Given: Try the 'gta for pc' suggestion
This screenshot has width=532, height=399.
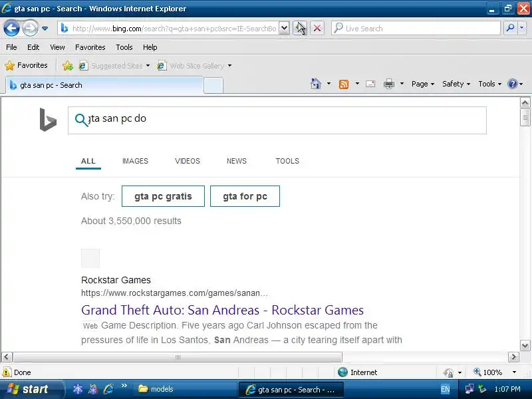Looking at the screenshot, I should [245, 196].
